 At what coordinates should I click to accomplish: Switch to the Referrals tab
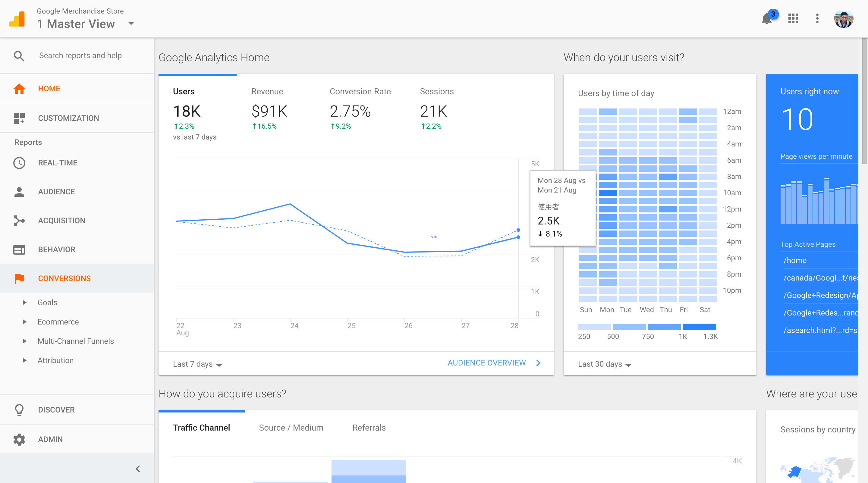369,428
